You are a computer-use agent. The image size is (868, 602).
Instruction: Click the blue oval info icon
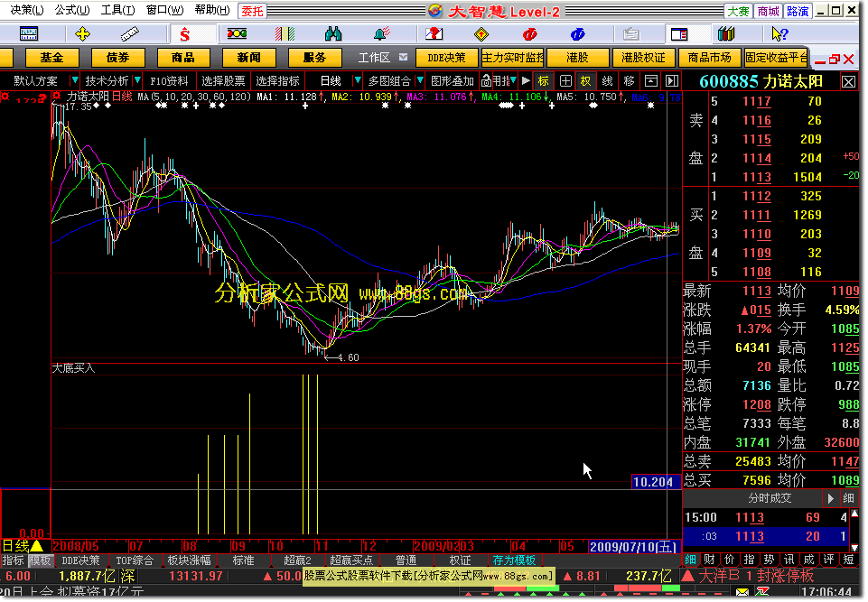click(577, 34)
